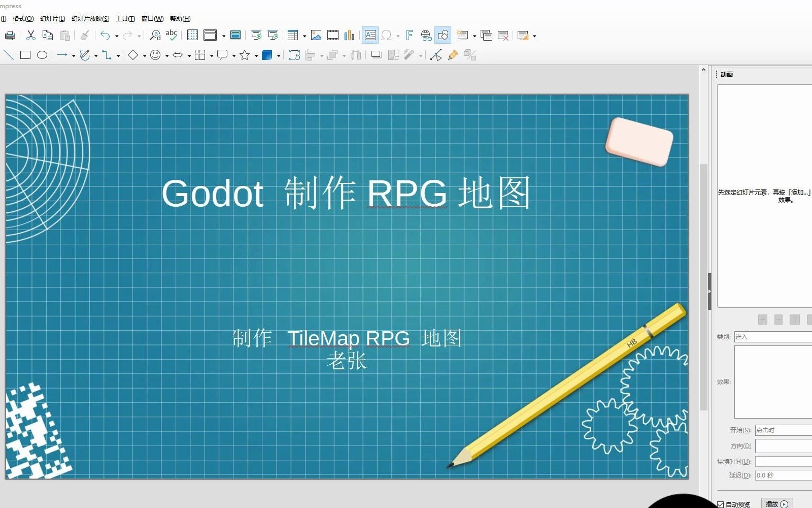Click the Print icon
The image size is (812, 508).
click(10, 36)
